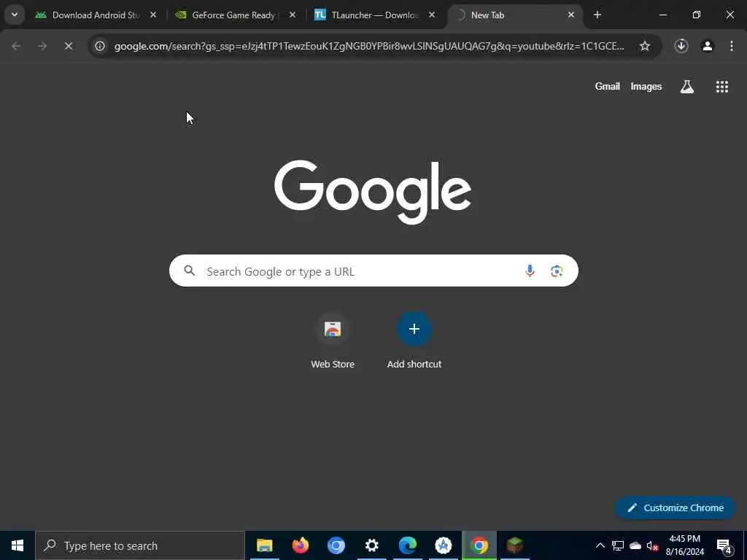The width and height of the screenshot is (747, 560).
Task: Switch to the GeForce Game Ready tab
Action: point(233,15)
